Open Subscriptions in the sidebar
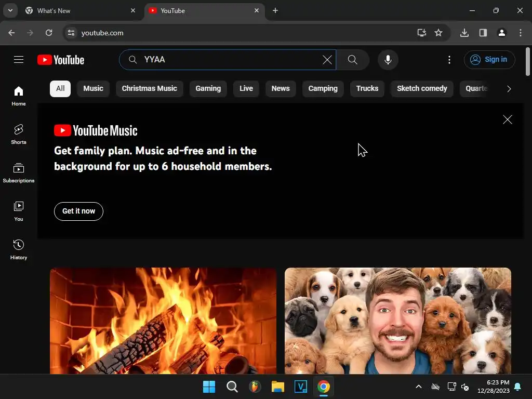The height and width of the screenshot is (399, 532). pyautogui.click(x=19, y=172)
